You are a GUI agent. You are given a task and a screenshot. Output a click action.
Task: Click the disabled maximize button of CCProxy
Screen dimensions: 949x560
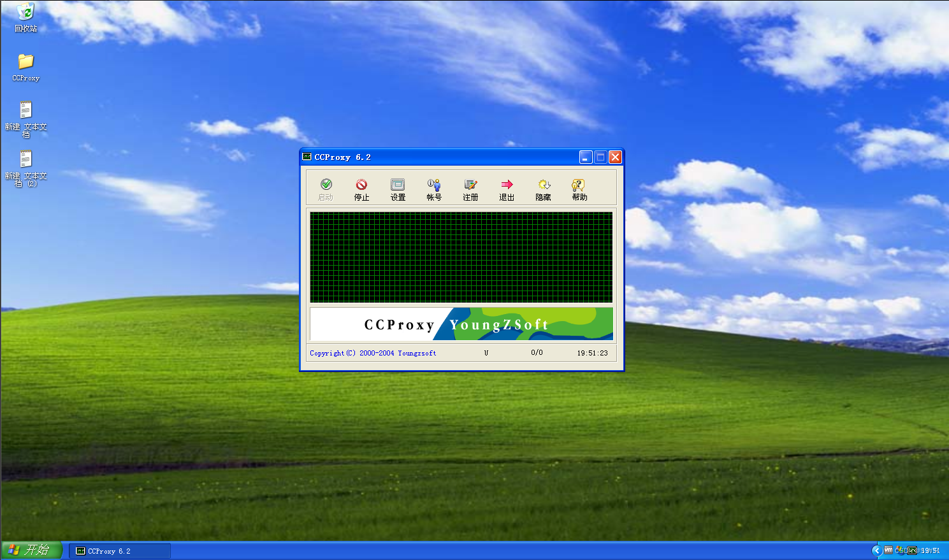coord(600,157)
